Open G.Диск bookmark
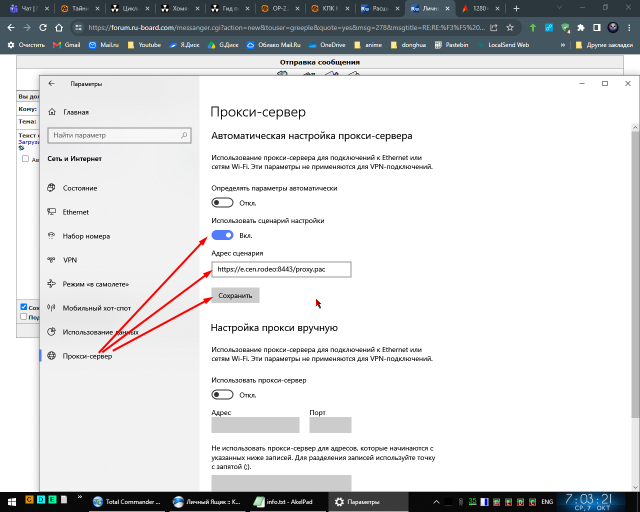The width and height of the screenshot is (640, 512). [223, 45]
